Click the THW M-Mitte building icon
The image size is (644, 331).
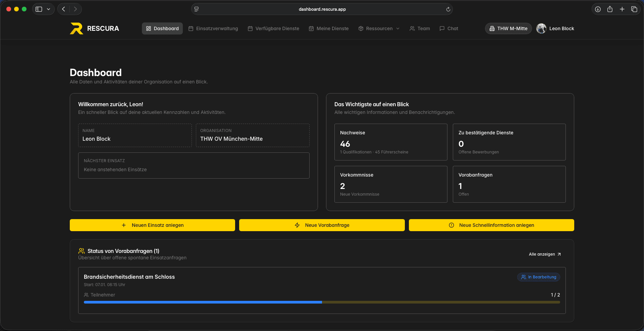[x=492, y=28]
